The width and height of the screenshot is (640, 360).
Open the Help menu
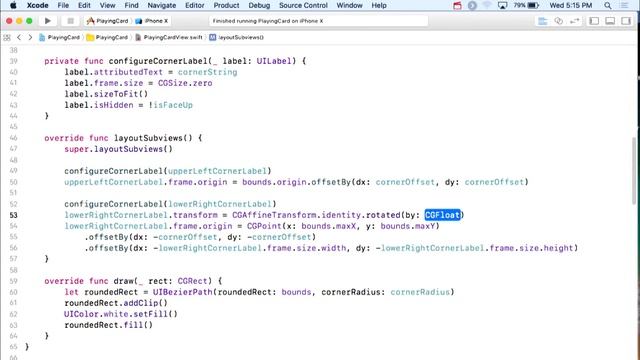[379, 5]
